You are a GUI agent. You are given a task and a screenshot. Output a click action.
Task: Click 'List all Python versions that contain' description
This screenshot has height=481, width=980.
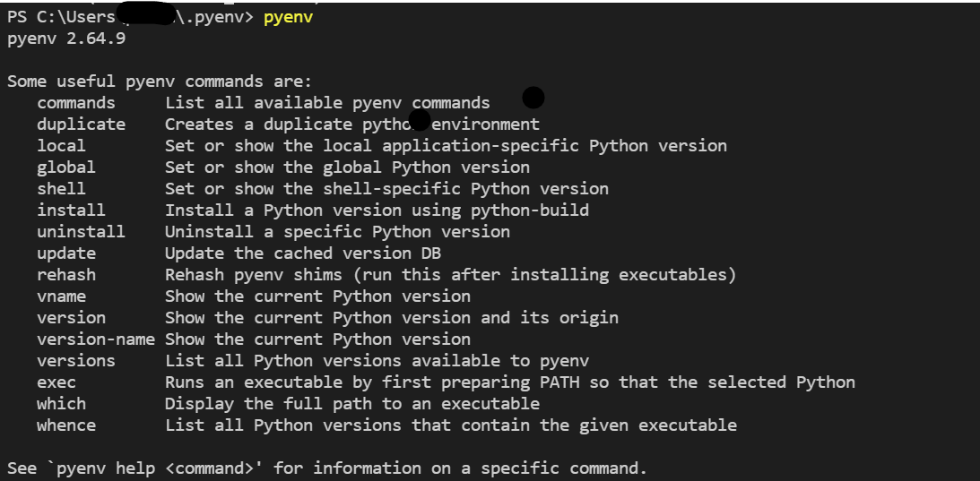click(451, 425)
